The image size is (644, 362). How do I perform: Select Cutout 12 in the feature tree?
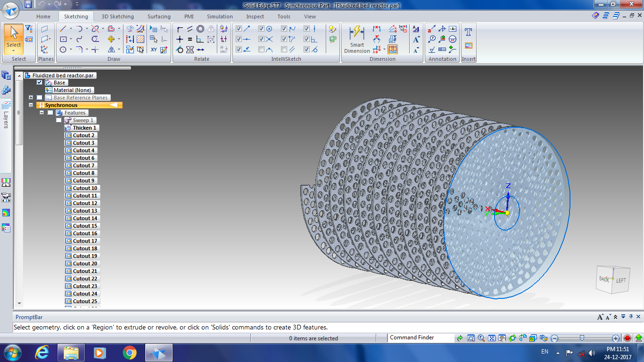[85, 203]
